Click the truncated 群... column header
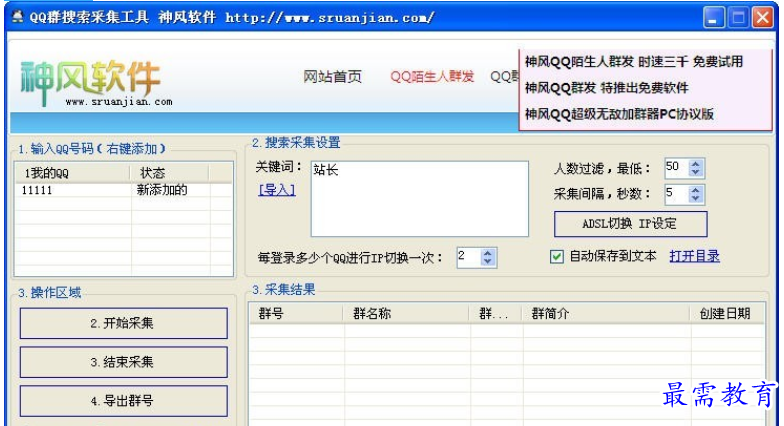The image size is (784, 426). tap(496, 314)
